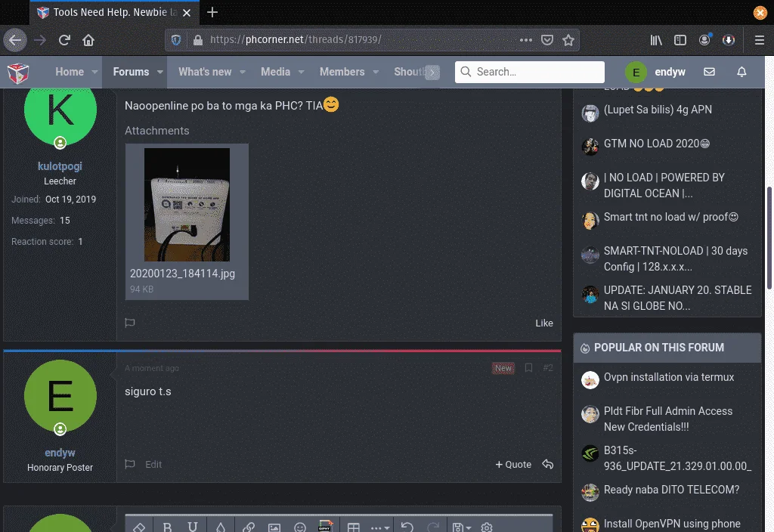This screenshot has height=532, width=774.
Task: Report kulotpogi's post flag icon
Action: click(130, 323)
